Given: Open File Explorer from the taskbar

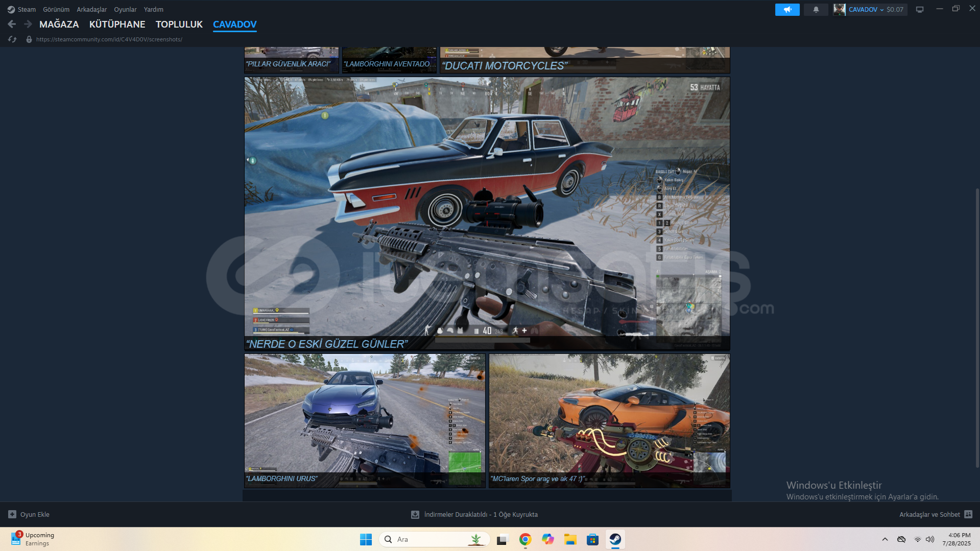Looking at the screenshot, I should click(570, 539).
